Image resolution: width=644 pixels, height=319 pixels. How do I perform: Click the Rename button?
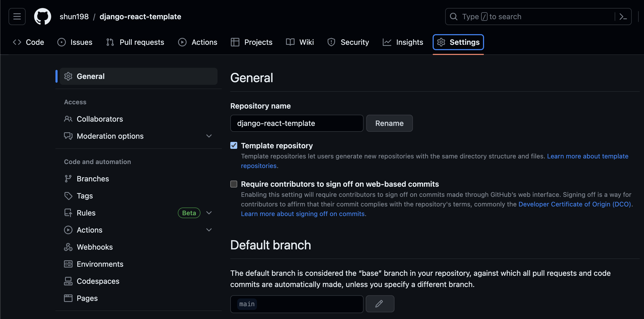389,123
